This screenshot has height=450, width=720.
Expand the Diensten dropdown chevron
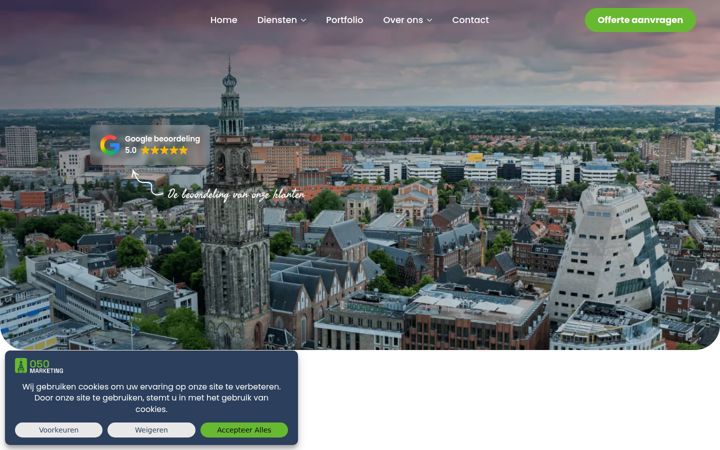[x=304, y=20]
